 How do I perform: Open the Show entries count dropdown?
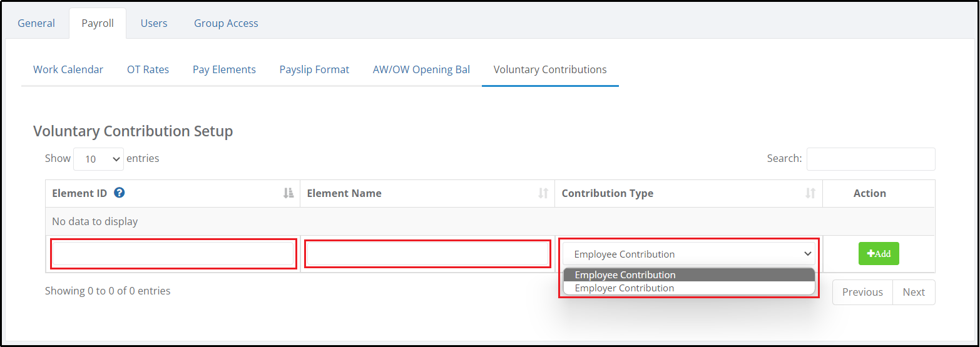(x=99, y=159)
